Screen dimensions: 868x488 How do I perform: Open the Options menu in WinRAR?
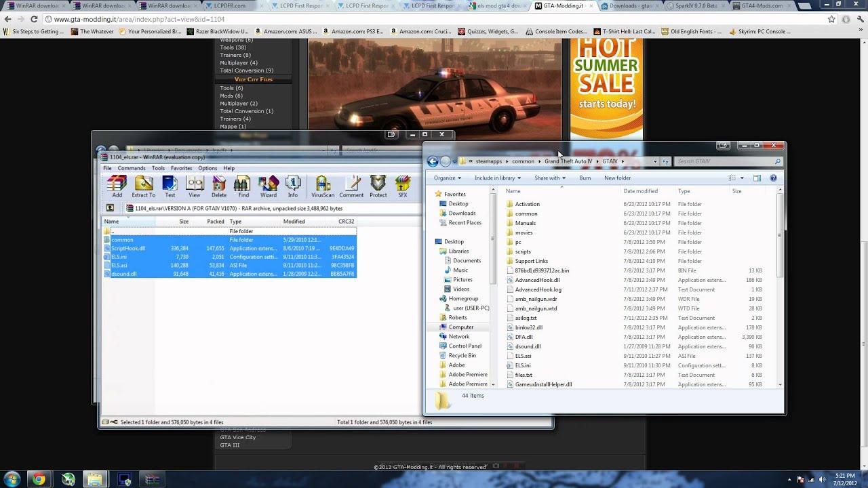coord(208,168)
